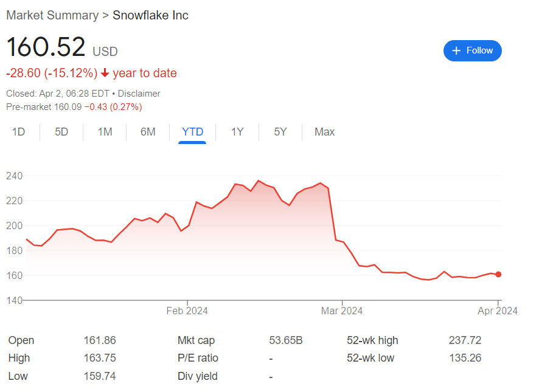
Task: Switch to the 1D range tab
Action: click(x=19, y=132)
